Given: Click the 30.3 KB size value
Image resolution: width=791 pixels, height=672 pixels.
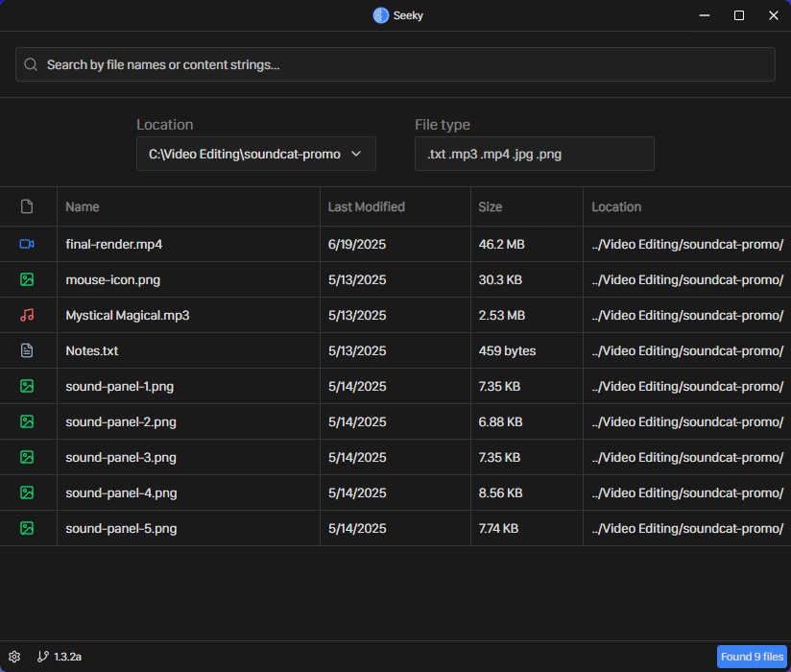Looking at the screenshot, I should (x=500, y=279).
